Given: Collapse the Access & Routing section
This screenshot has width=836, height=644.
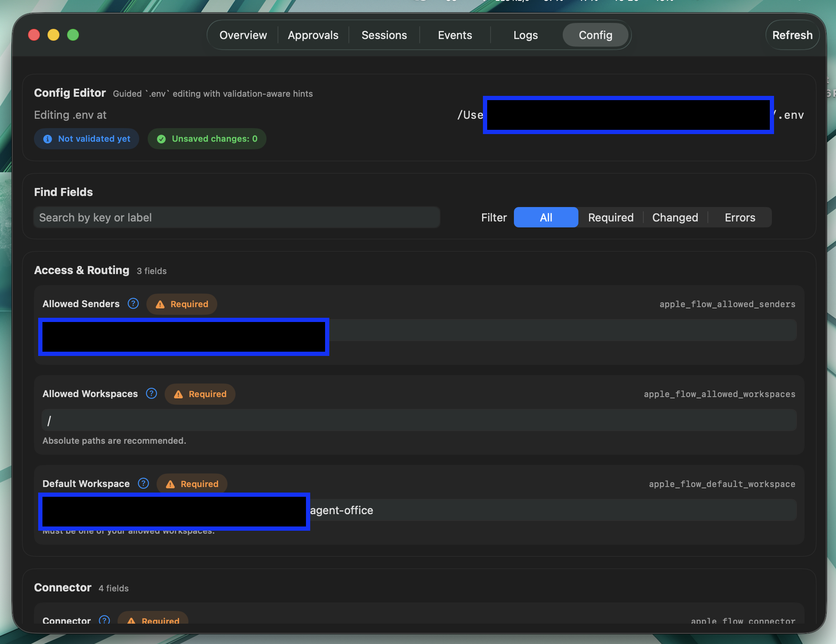Looking at the screenshot, I should 81,270.
